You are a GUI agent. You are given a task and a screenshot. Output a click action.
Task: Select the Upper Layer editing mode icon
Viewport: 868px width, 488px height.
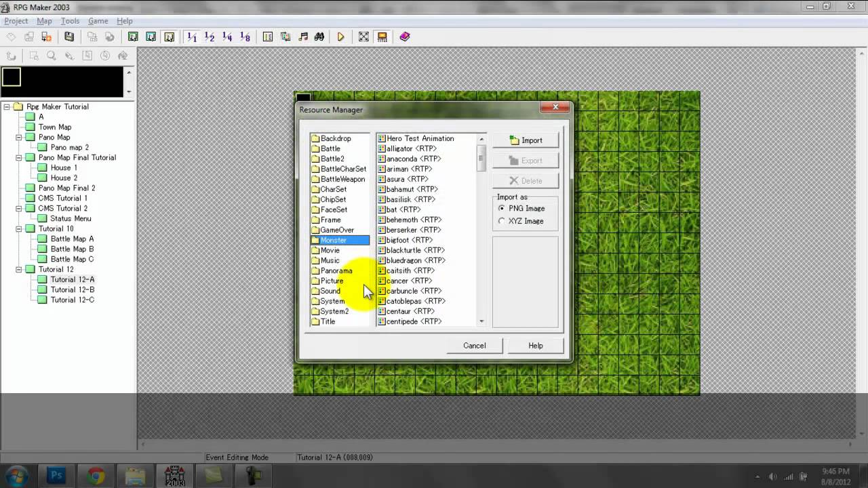pyautogui.click(x=151, y=37)
